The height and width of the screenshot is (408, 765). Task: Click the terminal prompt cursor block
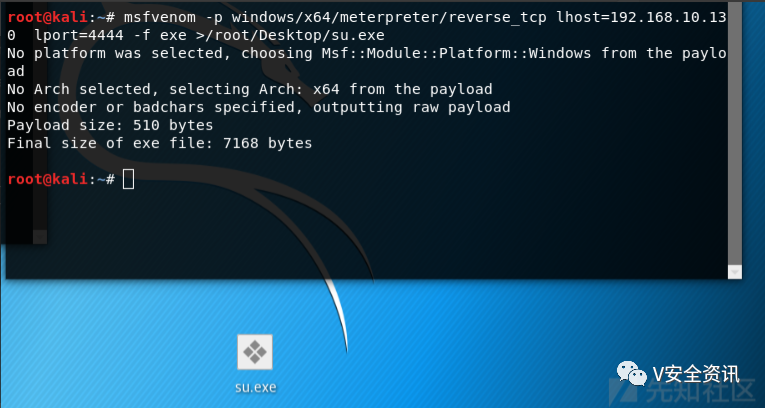[x=128, y=179]
